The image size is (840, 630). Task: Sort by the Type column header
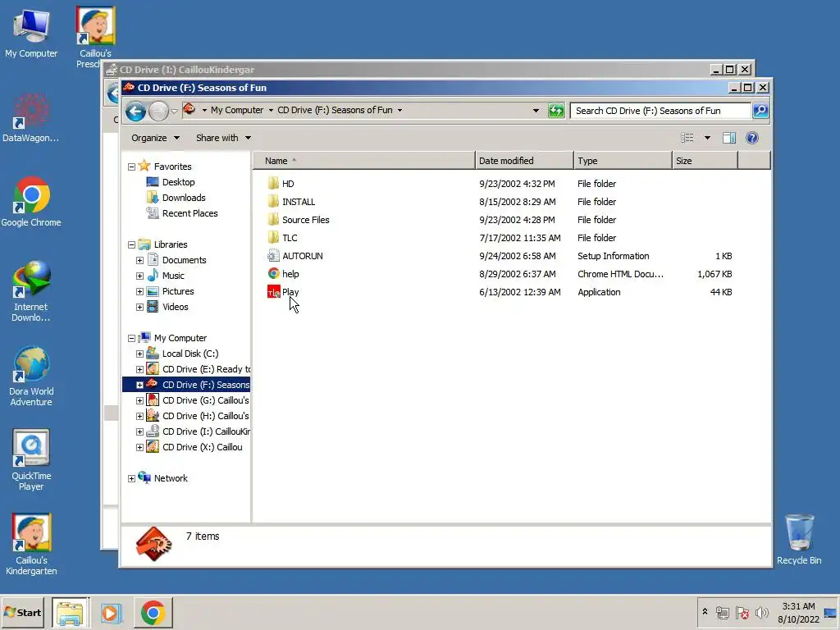pos(623,161)
